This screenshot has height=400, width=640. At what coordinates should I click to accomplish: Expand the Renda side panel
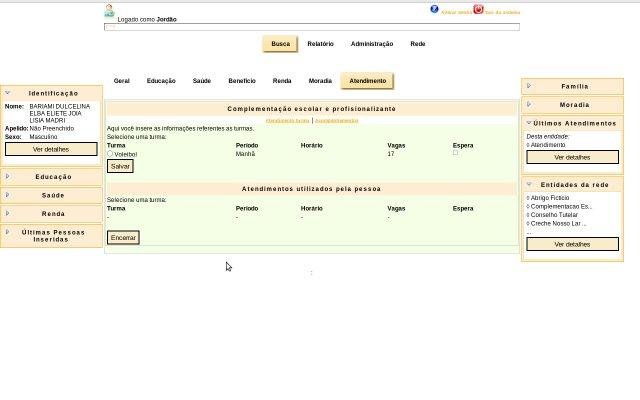click(x=7, y=213)
